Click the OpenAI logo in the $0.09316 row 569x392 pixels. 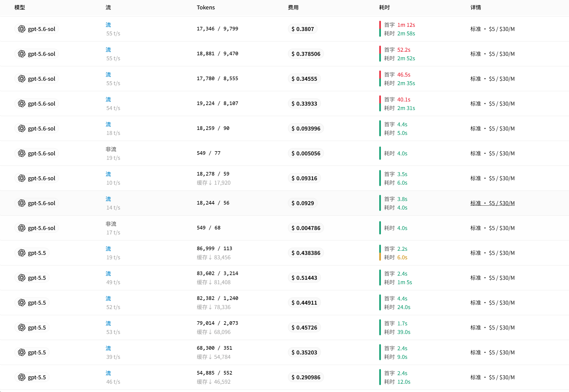(22, 178)
